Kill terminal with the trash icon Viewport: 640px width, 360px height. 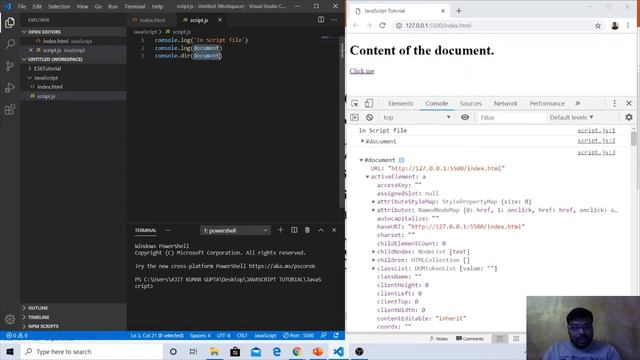[307, 230]
